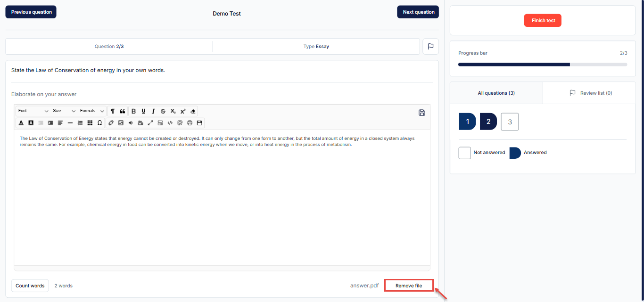Go to the Previous question
This screenshot has height=302, width=644.
(x=31, y=12)
